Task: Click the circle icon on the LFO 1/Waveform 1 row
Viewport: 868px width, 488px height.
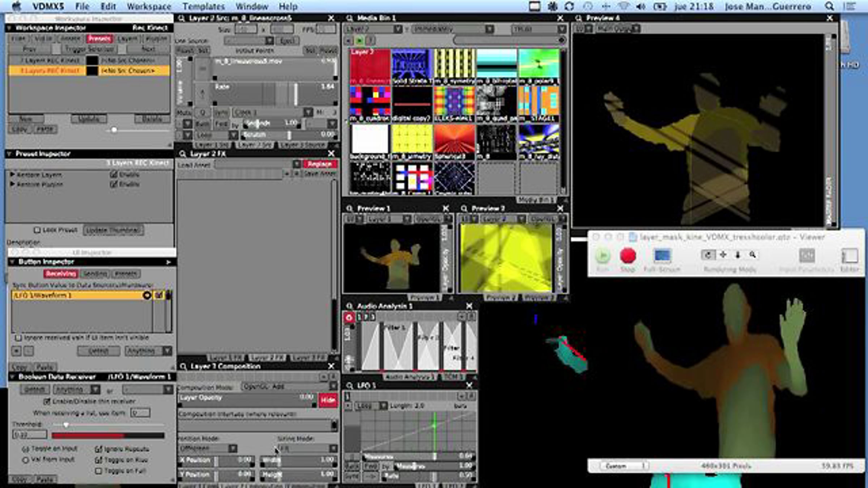Action: pyautogui.click(x=147, y=295)
